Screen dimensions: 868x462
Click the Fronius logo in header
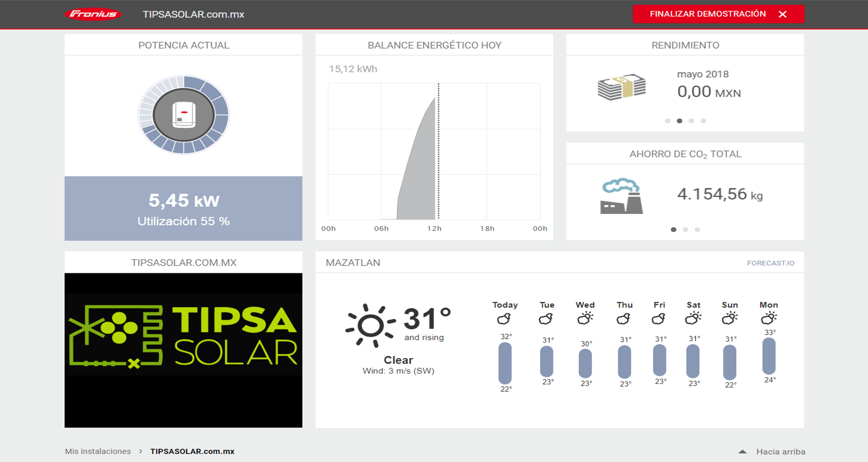[x=93, y=14]
